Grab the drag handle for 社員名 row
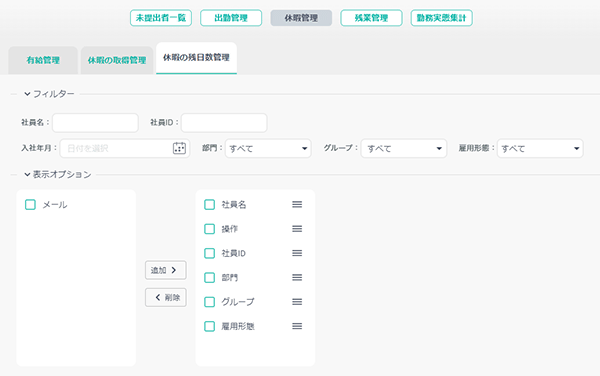The width and height of the screenshot is (600, 376). [x=297, y=205]
